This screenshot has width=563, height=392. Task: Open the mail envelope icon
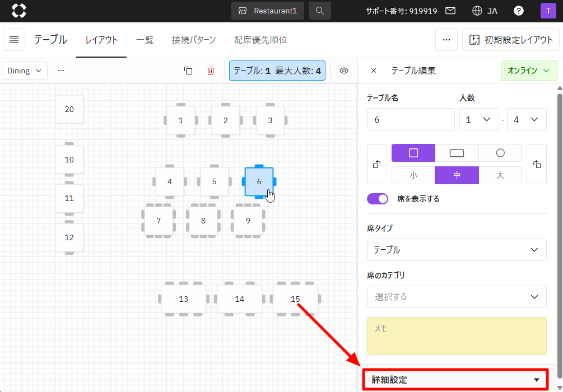(x=450, y=11)
